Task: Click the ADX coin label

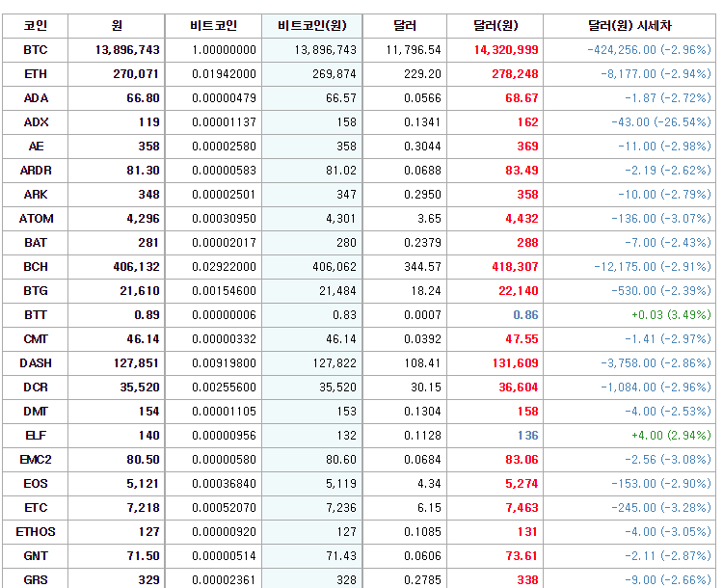Action: click(36, 122)
